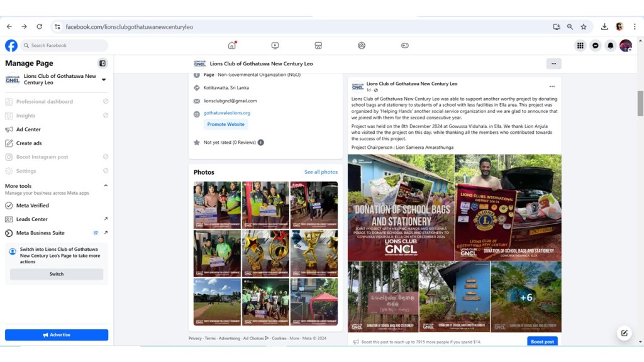The image size is (644, 362).
Task: Click the Terms footer link
Action: (x=210, y=338)
